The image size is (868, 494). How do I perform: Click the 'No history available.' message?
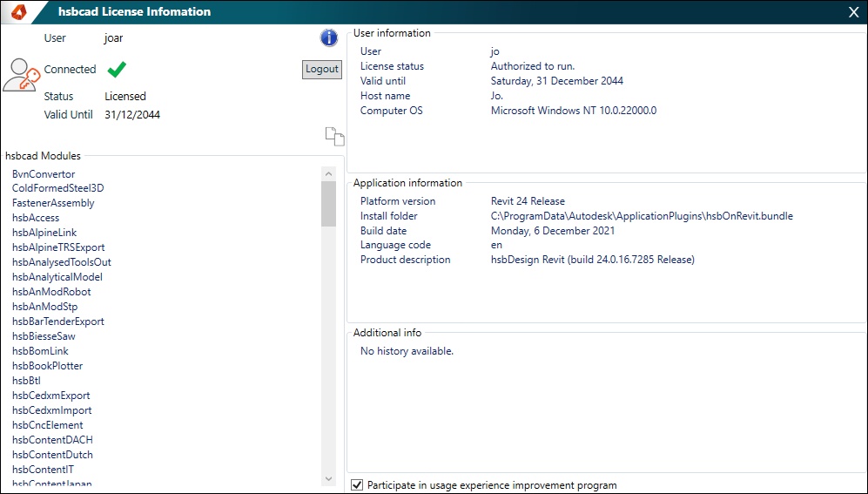(x=407, y=351)
